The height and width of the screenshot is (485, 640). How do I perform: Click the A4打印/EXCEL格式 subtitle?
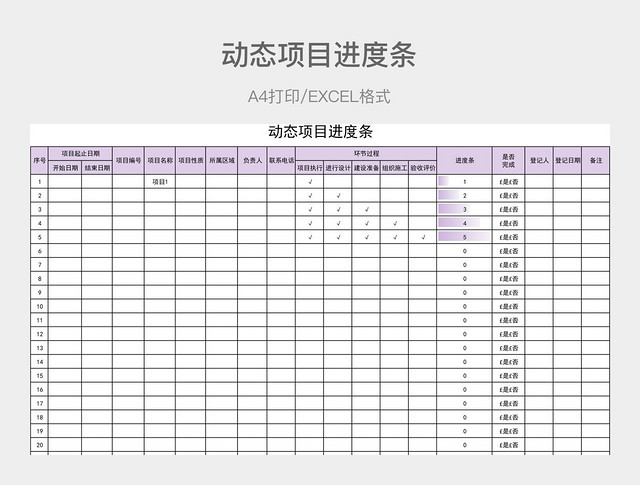319,97
